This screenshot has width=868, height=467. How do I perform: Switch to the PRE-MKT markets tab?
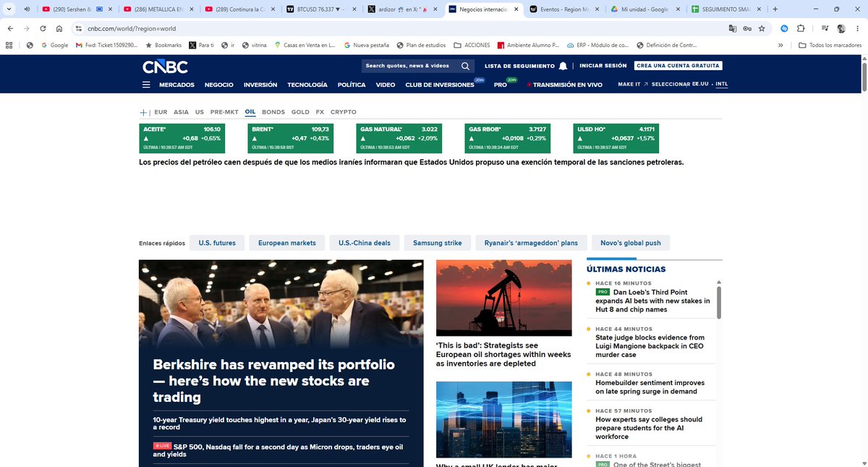pyautogui.click(x=224, y=112)
